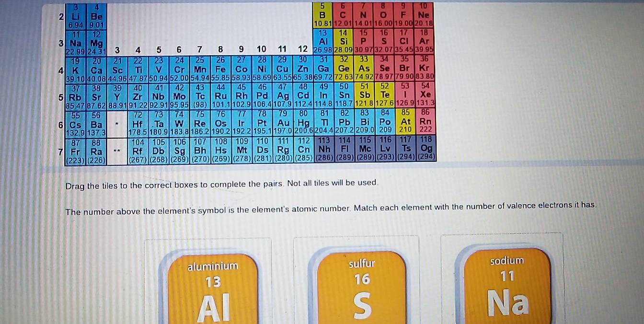This screenshot has width=644, height=324.
Task: Click element Al in the periodic table
Action: [x=323, y=42]
